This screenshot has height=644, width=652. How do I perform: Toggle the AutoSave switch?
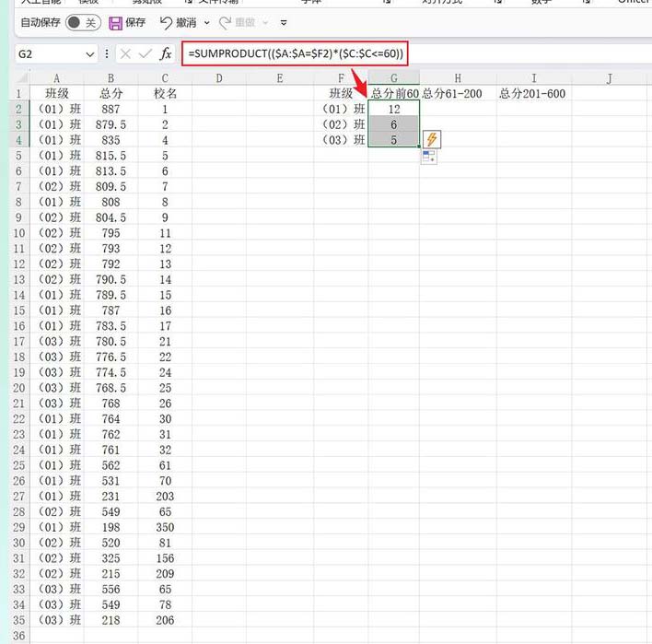(83, 22)
